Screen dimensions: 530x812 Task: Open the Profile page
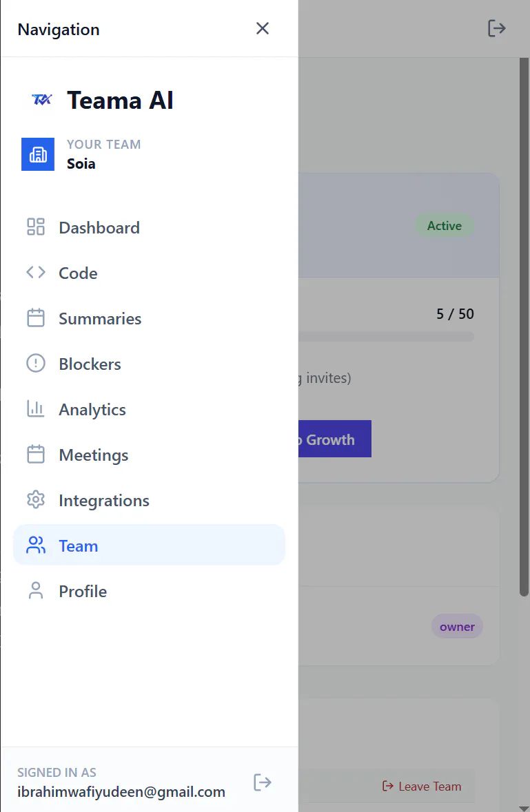(149, 592)
